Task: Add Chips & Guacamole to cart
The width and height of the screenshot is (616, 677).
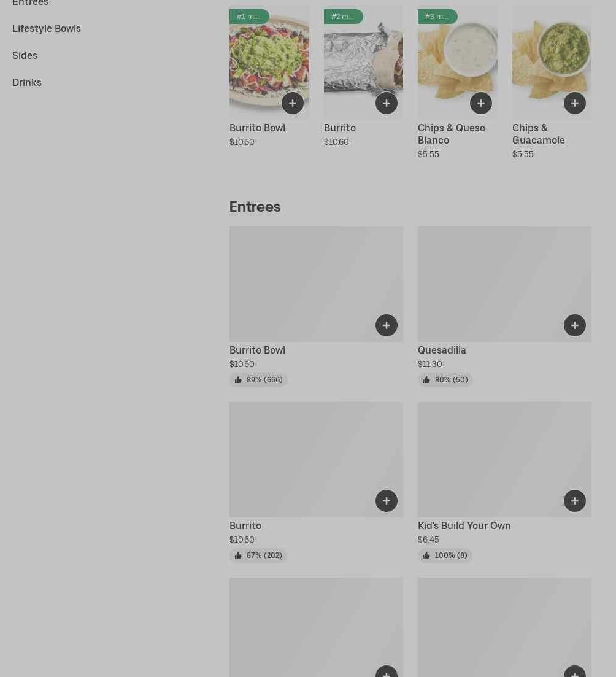Action: point(574,103)
